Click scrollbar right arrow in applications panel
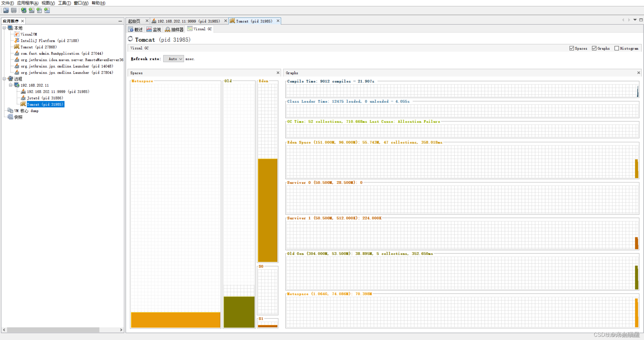The width and height of the screenshot is (644, 340). pos(121,330)
